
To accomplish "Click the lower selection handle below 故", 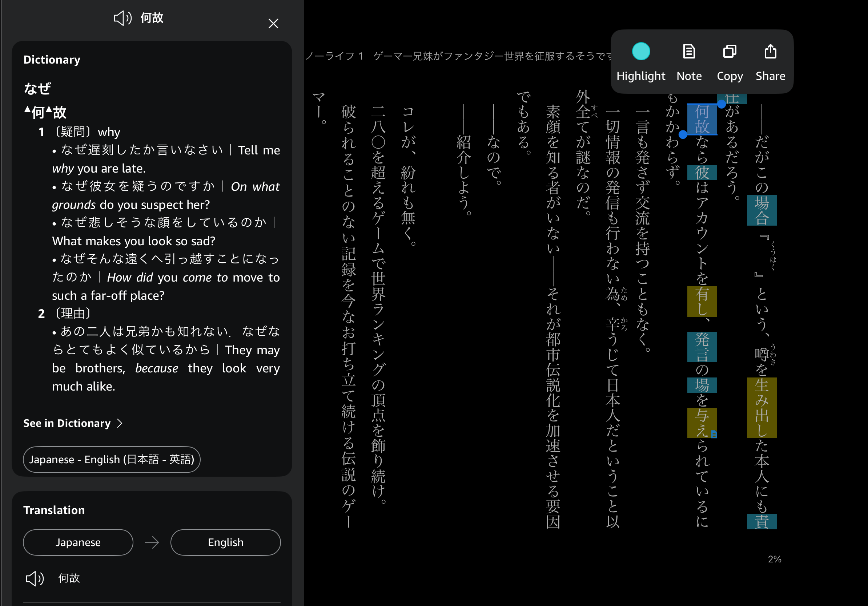I will coord(683,134).
